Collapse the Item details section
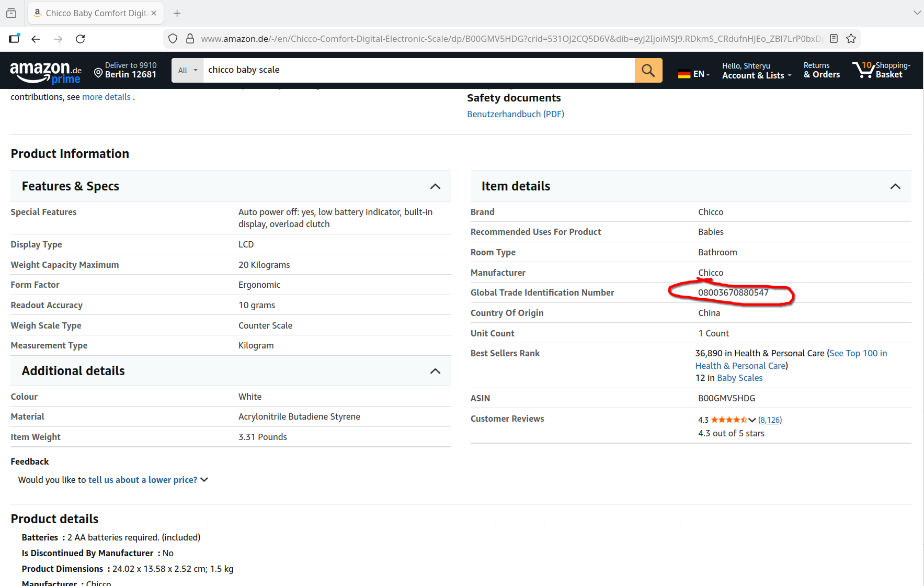Screen dimensions: 924x586 [895, 186]
